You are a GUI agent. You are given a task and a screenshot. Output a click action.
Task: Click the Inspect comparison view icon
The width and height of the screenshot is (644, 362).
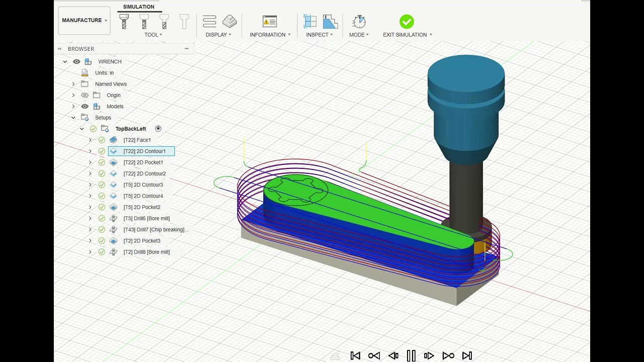tap(310, 21)
